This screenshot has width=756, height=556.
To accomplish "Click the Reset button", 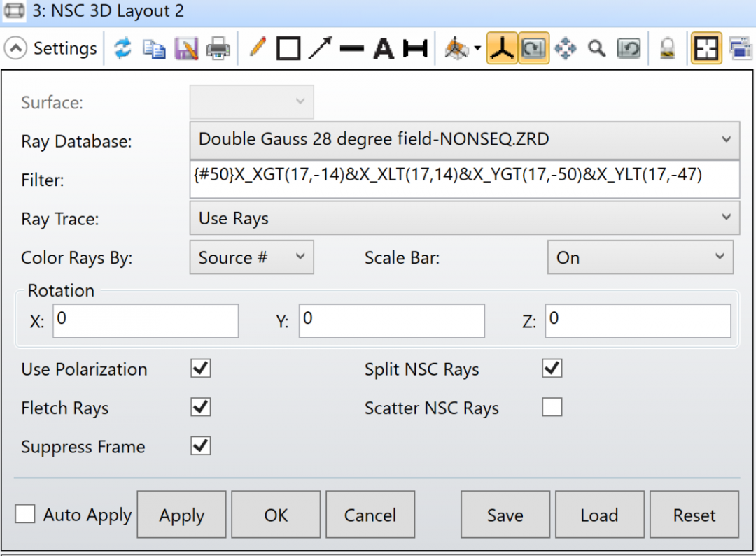I will 694,515.
